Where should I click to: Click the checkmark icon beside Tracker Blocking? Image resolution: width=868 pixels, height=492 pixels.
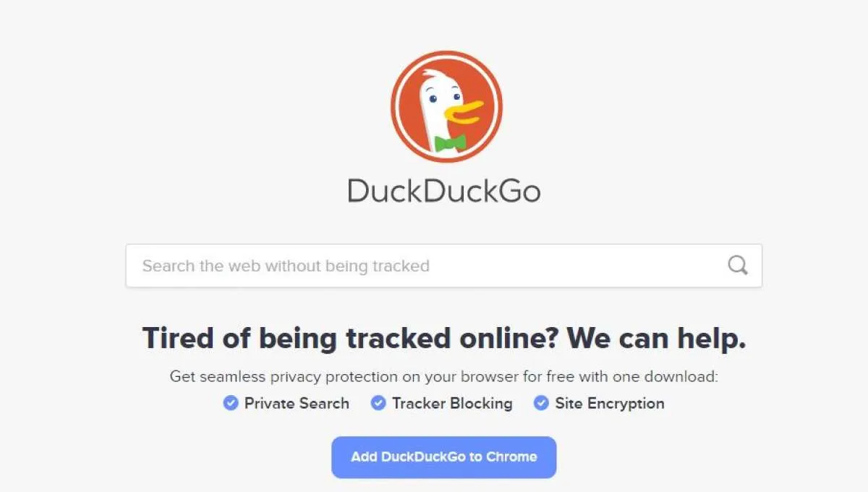click(378, 403)
